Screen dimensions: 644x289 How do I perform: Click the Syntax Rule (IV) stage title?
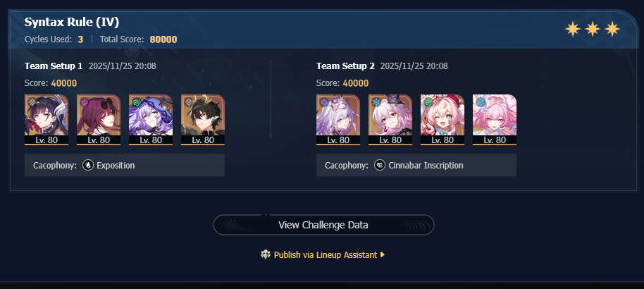click(x=72, y=22)
